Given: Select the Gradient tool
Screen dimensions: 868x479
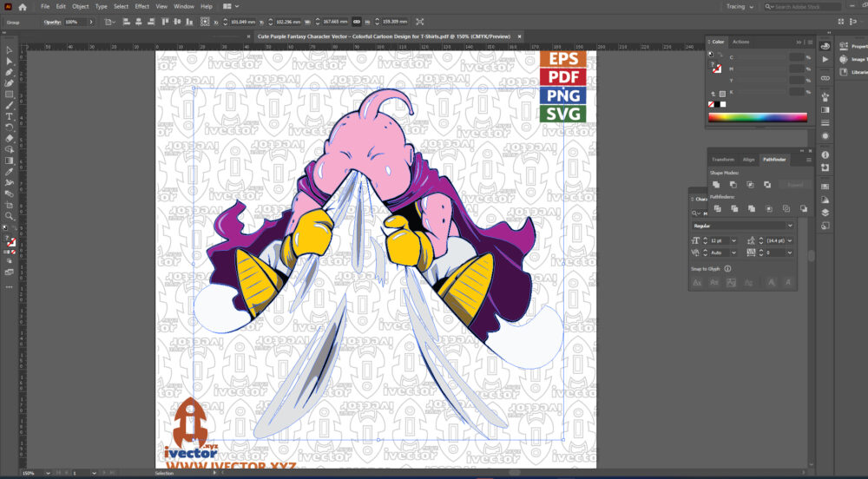Looking at the screenshot, I should 10,161.
